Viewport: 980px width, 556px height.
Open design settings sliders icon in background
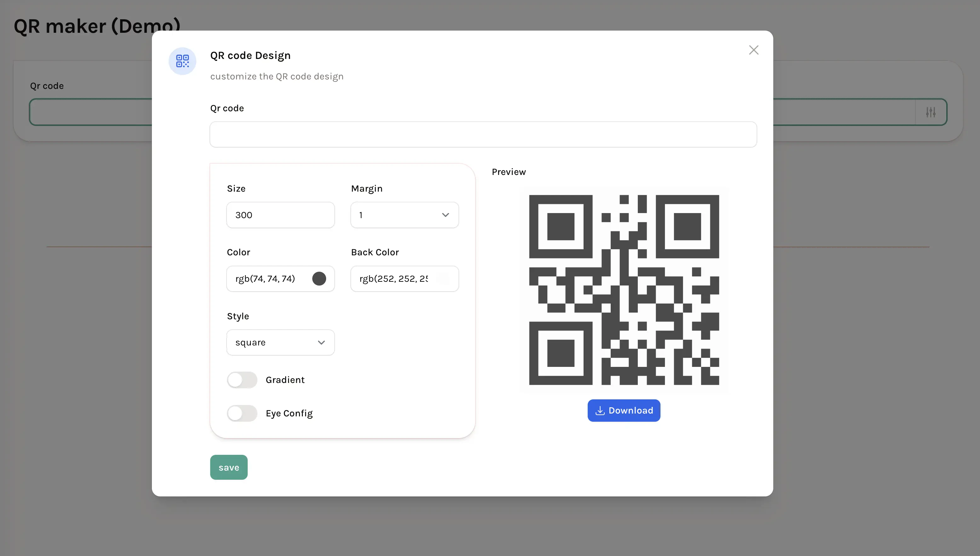(931, 112)
